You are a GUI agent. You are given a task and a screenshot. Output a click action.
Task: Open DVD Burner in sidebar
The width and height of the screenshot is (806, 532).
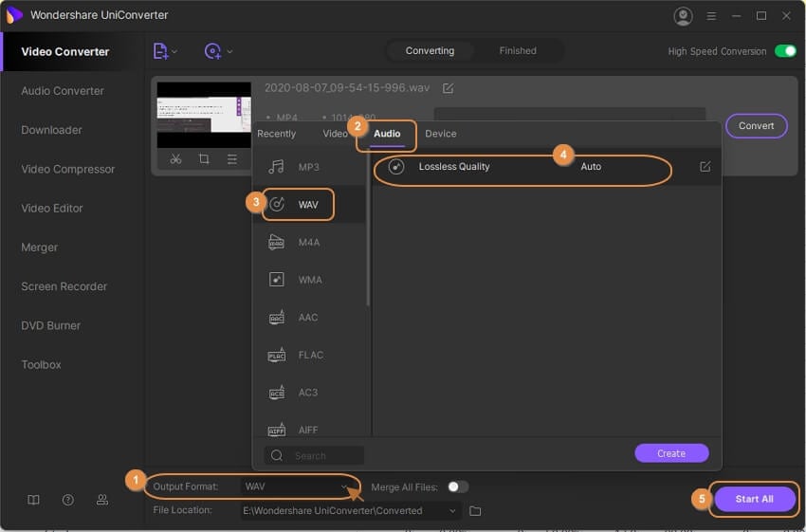coord(50,325)
